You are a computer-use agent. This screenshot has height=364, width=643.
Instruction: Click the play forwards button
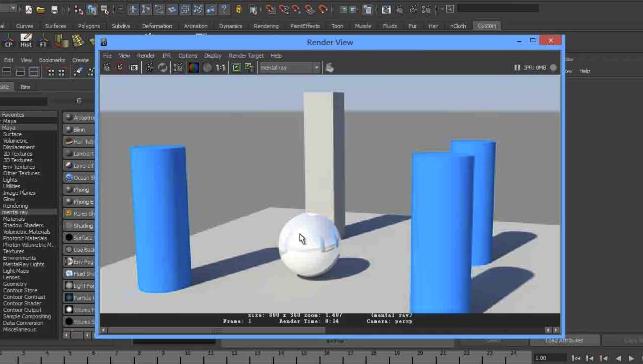[632, 358]
